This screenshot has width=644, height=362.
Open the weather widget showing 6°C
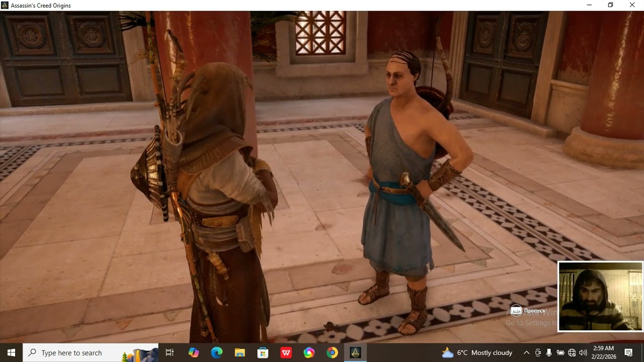[477, 352]
